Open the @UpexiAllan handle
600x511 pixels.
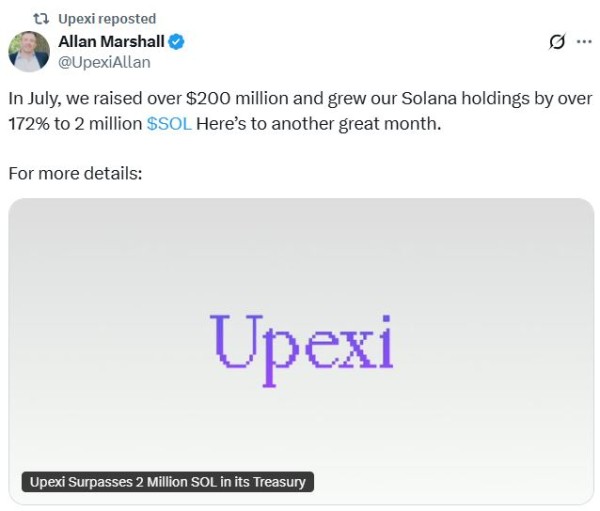coord(107,62)
